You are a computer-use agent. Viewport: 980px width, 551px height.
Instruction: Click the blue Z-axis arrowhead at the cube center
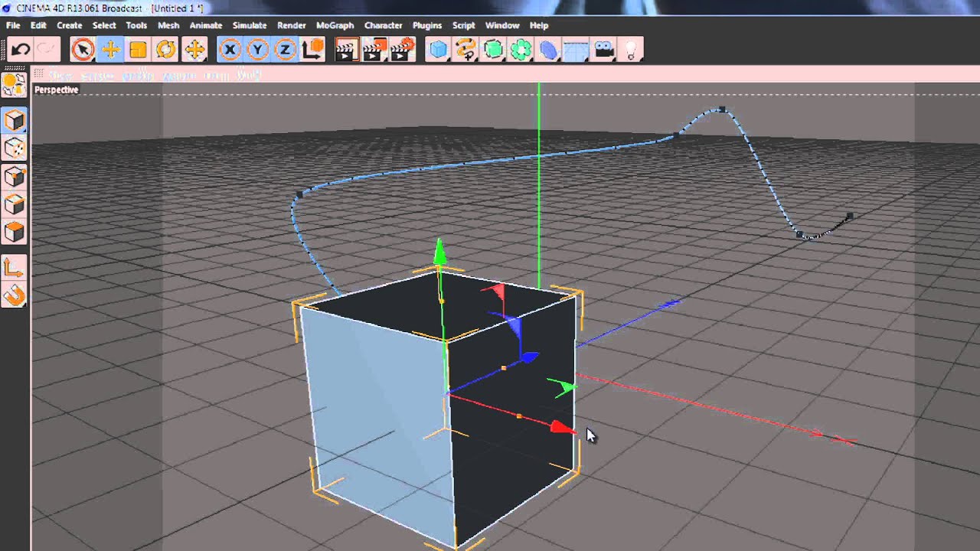click(x=529, y=357)
